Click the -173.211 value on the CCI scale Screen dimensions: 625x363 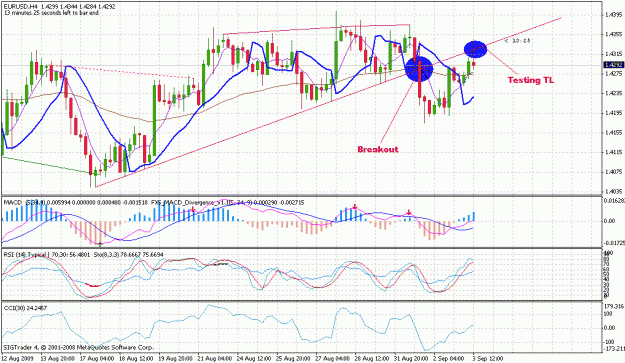click(615, 349)
